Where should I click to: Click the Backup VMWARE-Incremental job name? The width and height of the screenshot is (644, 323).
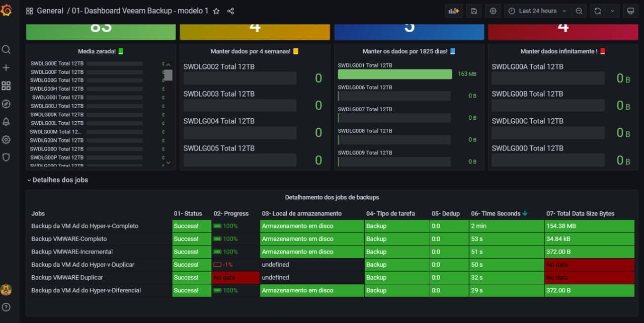(72, 252)
